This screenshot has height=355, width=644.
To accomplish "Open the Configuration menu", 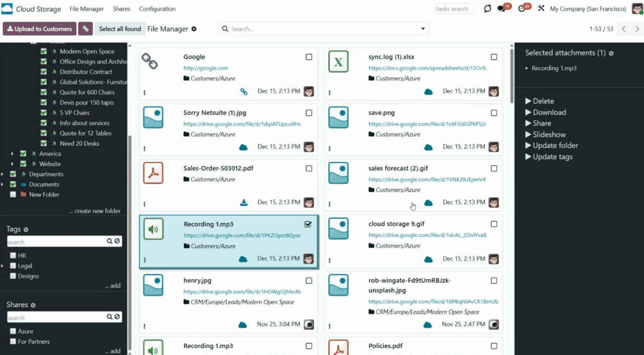I will tap(157, 9).
